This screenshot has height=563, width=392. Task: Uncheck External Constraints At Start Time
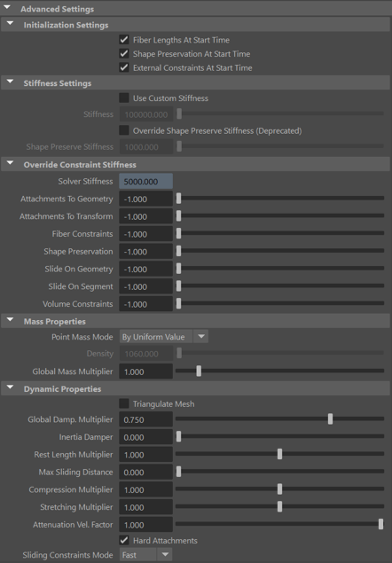click(x=124, y=67)
